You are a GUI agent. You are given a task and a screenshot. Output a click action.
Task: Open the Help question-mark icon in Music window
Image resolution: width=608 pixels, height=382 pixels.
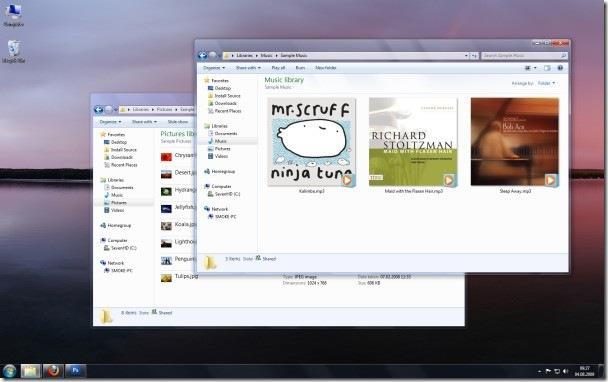(x=560, y=68)
